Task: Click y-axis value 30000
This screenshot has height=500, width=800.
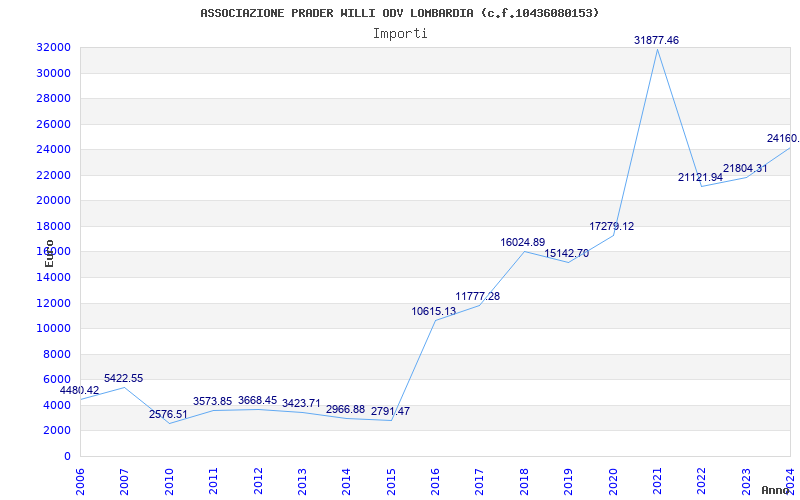Action: click(x=53, y=73)
